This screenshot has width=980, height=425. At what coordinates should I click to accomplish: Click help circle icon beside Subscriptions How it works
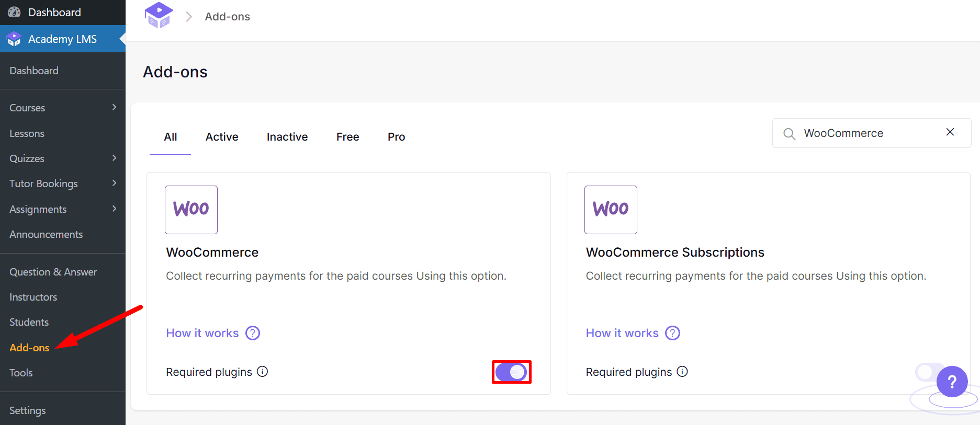(672, 333)
